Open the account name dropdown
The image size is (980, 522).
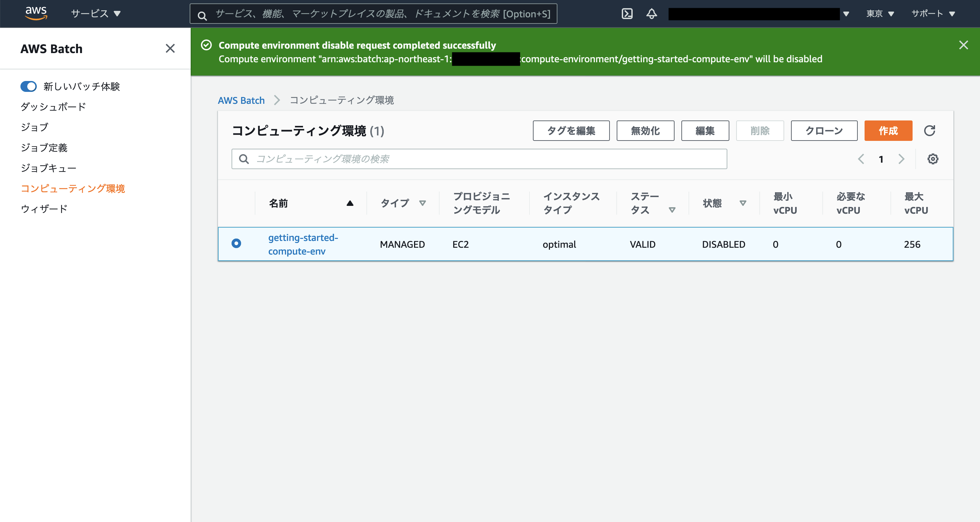pyautogui.click(x=759, y=14)
